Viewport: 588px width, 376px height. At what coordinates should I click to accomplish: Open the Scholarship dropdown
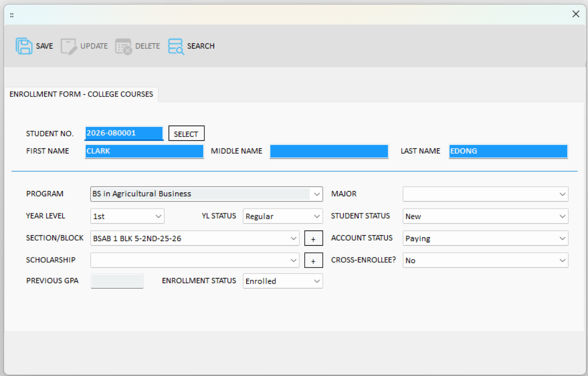click(195, 260)
